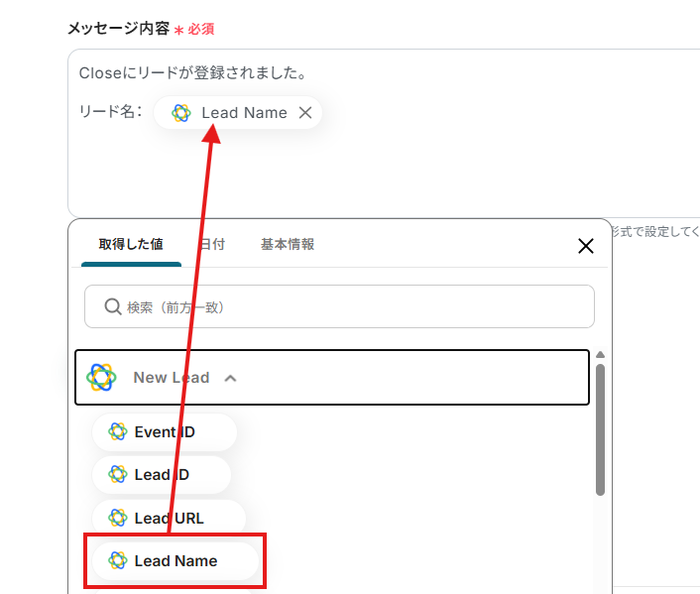Click the リード名： label text
The image size is (700, 594).
point(111,111)
